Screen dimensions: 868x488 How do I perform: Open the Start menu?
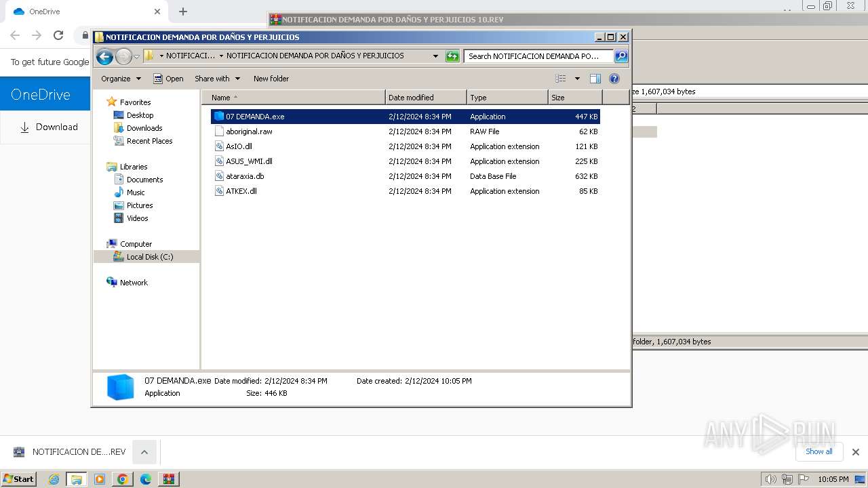pyautogui.click(x=19, y=479)
